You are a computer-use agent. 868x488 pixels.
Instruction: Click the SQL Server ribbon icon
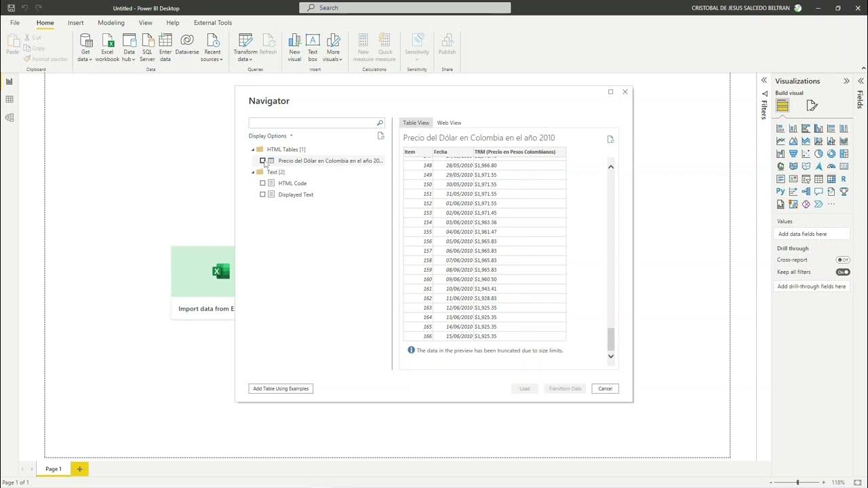tap(147, 47)
